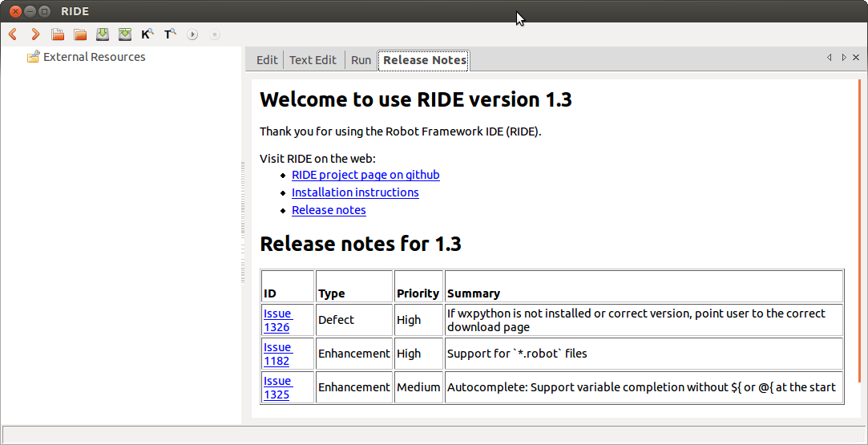The height and width of the screenshot is (445, 868).
Task: Close the current tab with the X
Action: click(856, 58)
